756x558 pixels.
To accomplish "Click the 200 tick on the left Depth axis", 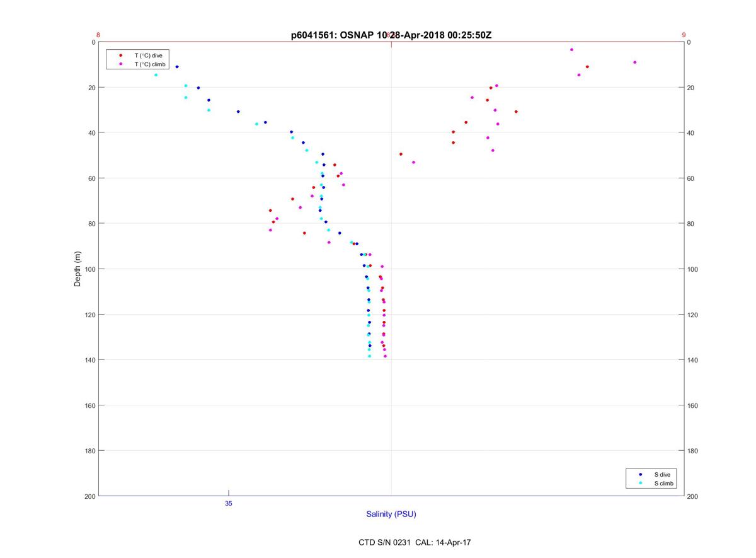I will [89, 497].
